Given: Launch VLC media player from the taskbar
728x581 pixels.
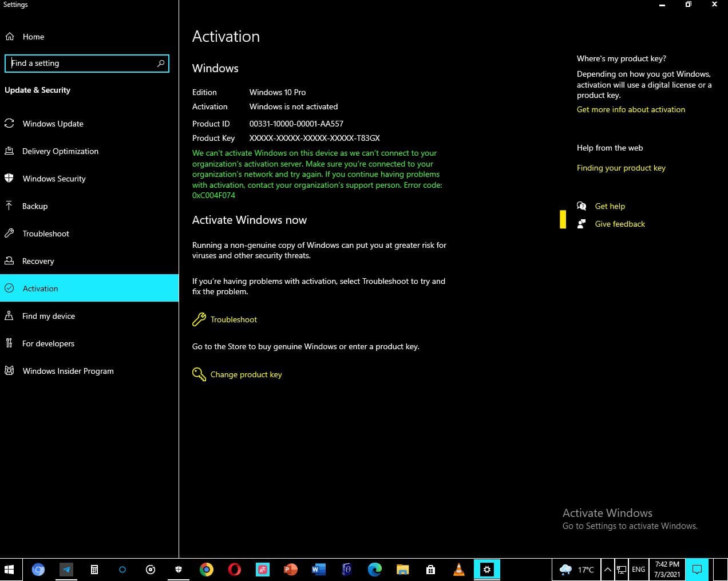Looking at the screenshot, I should (x=458, y=570).
